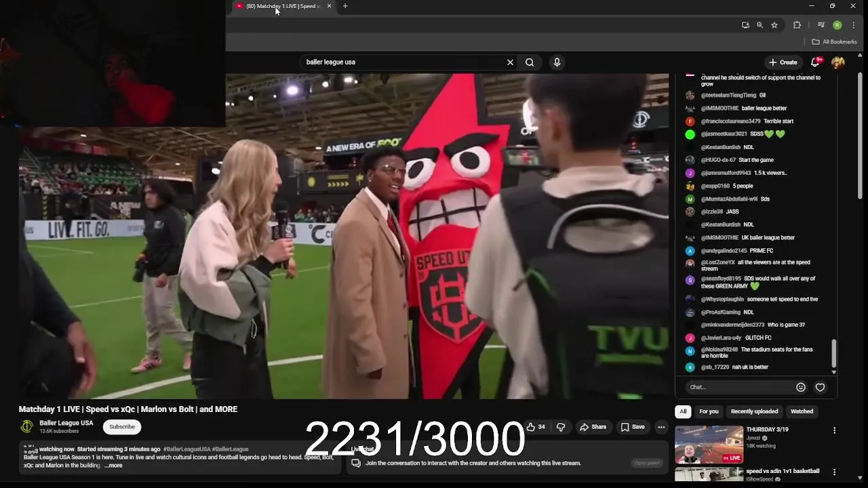Open the notifications bell
The height and width of the screenshot is (488, 868).
pyautogui.click(x=816, y=62)
